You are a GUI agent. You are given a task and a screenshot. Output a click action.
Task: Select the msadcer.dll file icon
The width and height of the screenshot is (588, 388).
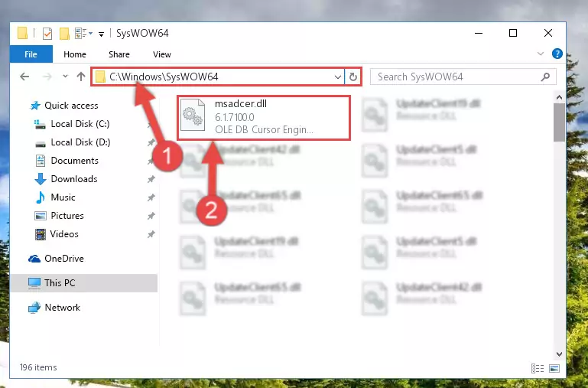coord(193,115)
